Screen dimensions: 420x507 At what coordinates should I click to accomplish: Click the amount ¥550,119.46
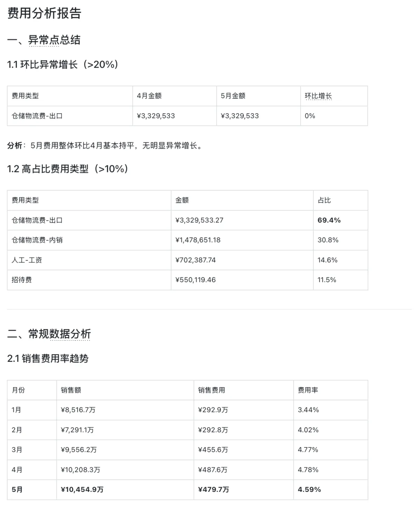(x=196, y=280)
